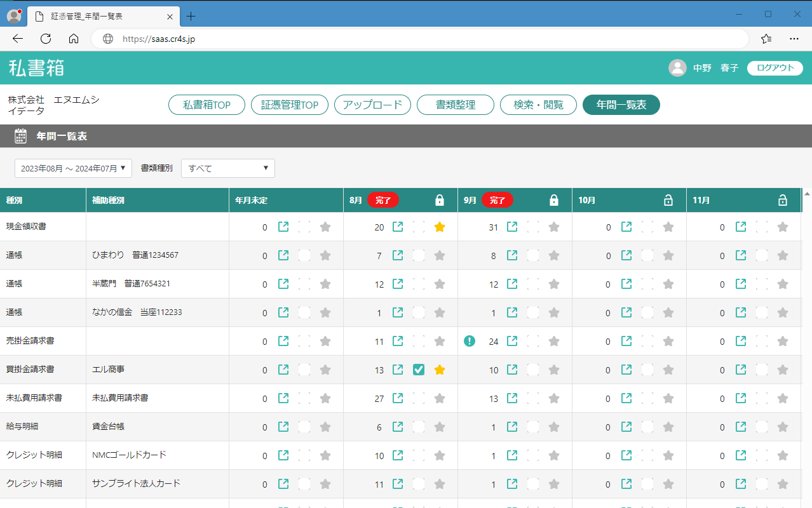Click the alert icon in 売掛金請求書 9月 cell
This screenshot has height=508, width=812.
(470, 341)
